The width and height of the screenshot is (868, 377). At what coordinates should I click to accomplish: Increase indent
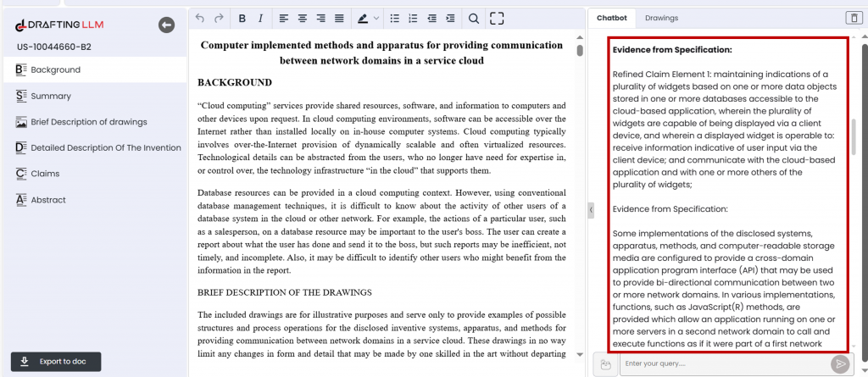[451, 19]
